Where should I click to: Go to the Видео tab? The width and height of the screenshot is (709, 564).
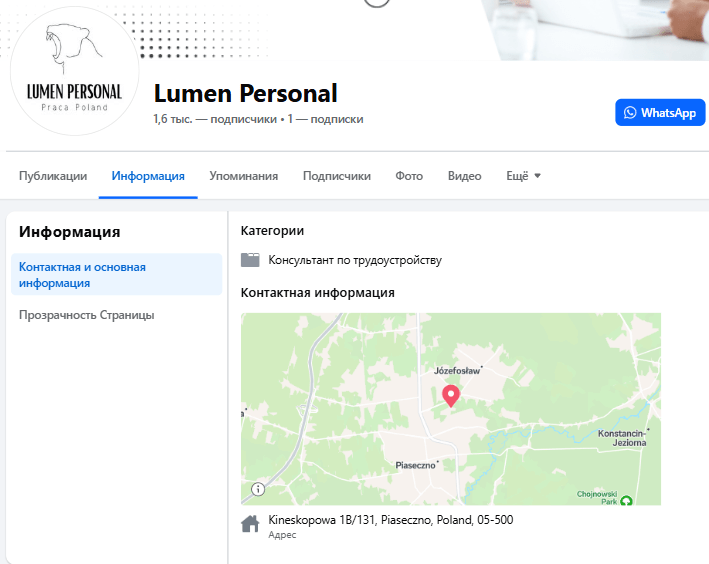pyautogui.click(x=464, y=176)
